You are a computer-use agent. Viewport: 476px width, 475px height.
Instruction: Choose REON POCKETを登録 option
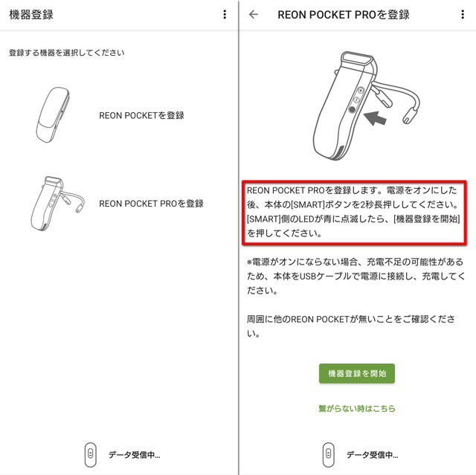[141, 115]
